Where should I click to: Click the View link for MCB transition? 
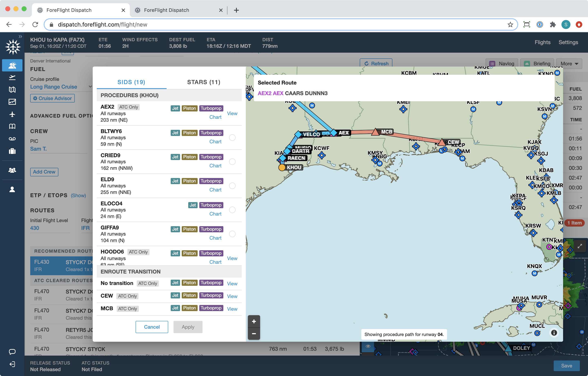(232, 309)
